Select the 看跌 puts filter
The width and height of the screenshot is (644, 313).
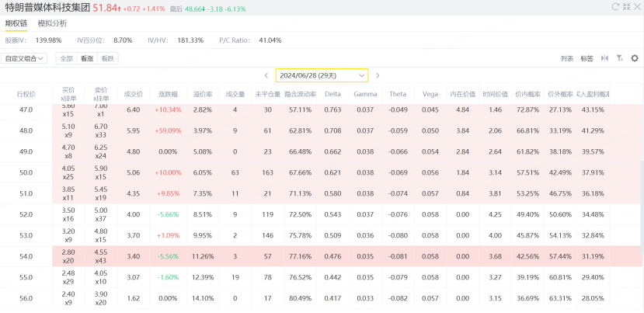[x=108, y=58]
